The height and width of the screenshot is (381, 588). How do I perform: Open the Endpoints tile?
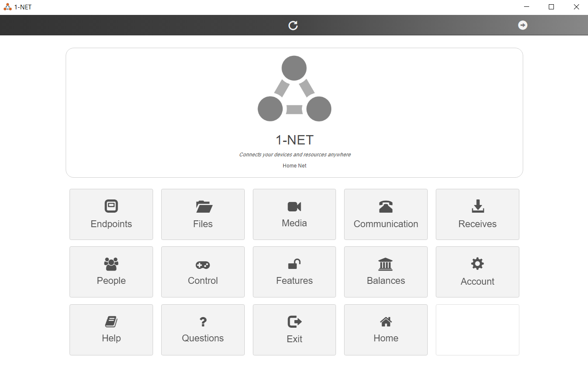111,214
